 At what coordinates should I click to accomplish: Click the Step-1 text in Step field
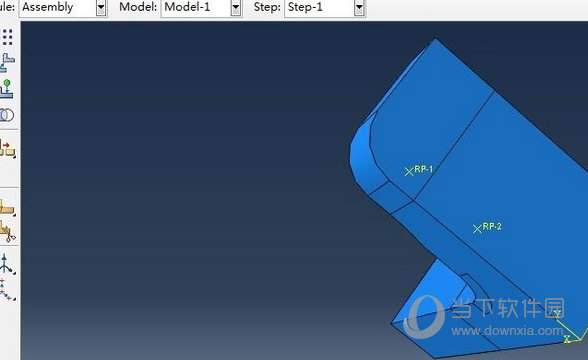coord(305,7)
